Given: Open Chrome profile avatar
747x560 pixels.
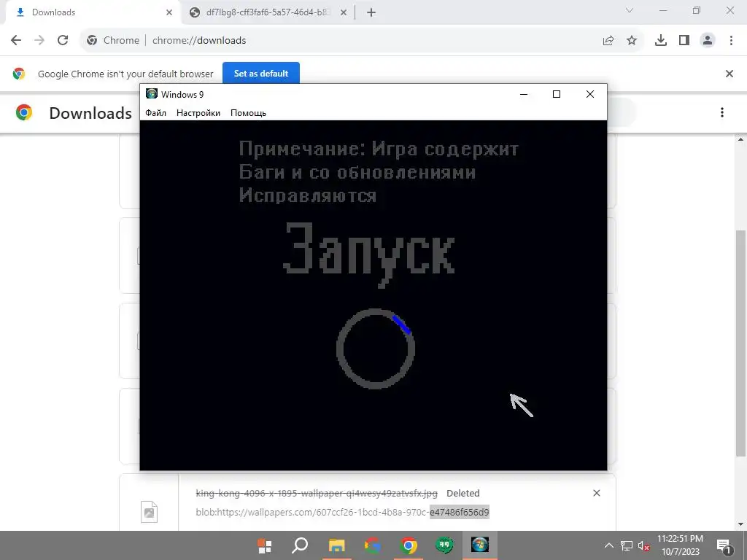Looking at the screenshot, I should tap(708, 41).
